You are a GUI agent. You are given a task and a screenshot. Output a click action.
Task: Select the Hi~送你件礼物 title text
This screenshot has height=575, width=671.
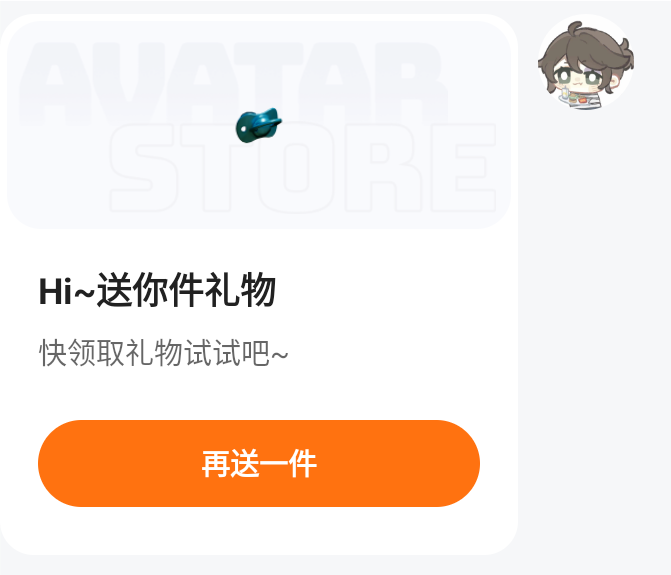[x=157, y=291]
